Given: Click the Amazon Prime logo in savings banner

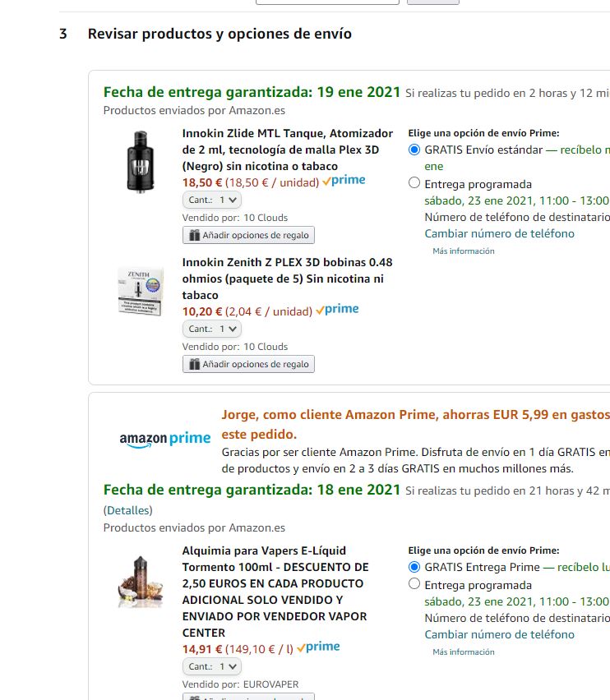Looking at the screenshot, I should pyautogui.click(x=164, y=439).
